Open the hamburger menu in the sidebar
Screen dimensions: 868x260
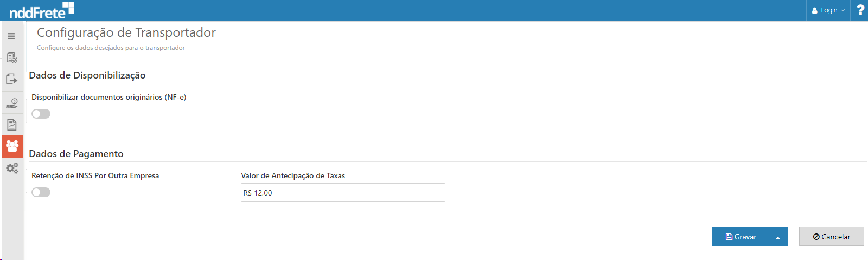click(11, 36)
